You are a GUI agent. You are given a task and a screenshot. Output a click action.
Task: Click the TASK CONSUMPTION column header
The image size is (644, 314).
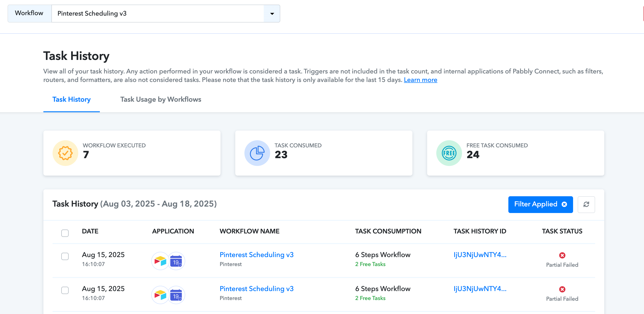click(x=388, y=231)
